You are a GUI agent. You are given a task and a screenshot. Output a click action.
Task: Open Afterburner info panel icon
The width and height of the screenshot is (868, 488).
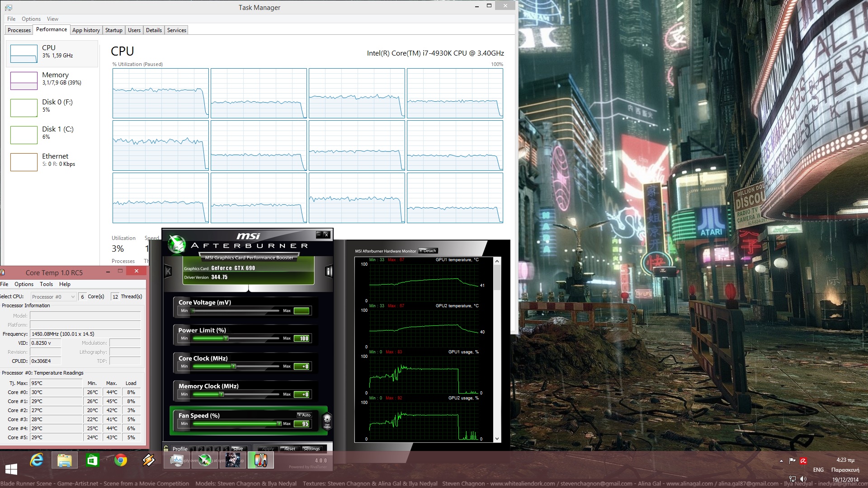(x=329, y=271)
